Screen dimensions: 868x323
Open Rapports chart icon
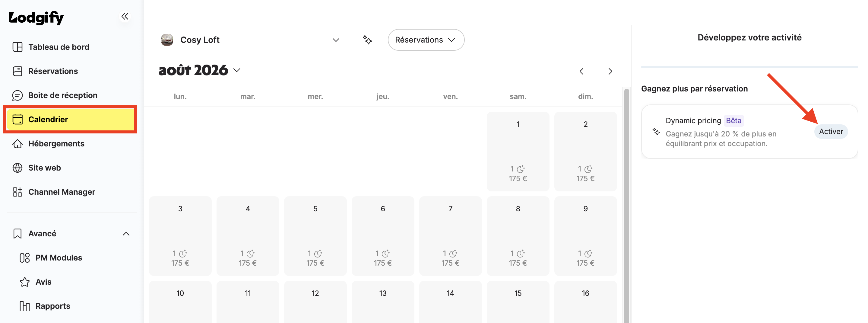(25, 306)
